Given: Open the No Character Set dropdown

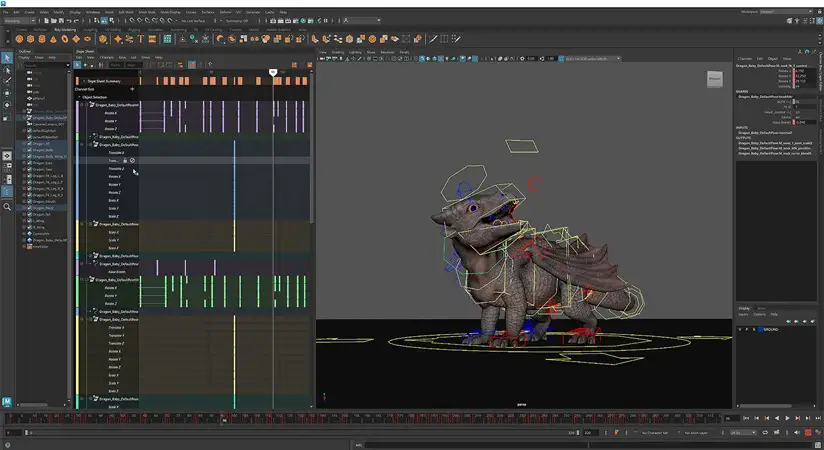Looking at the screenshot, I should [x=655, y=433].
